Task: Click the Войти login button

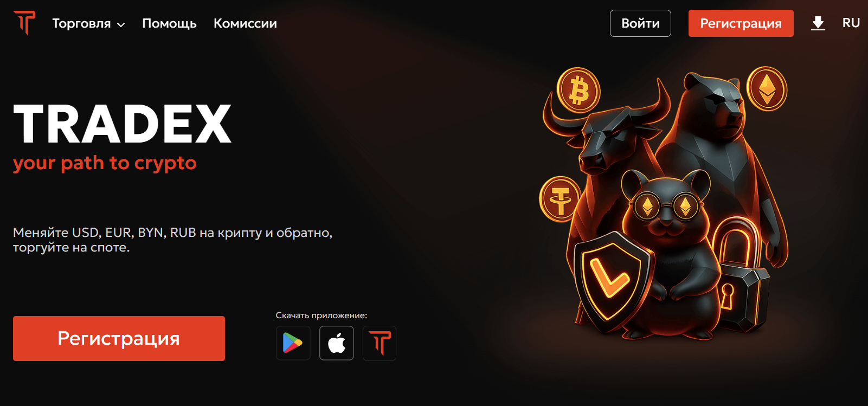Action: 640,23
